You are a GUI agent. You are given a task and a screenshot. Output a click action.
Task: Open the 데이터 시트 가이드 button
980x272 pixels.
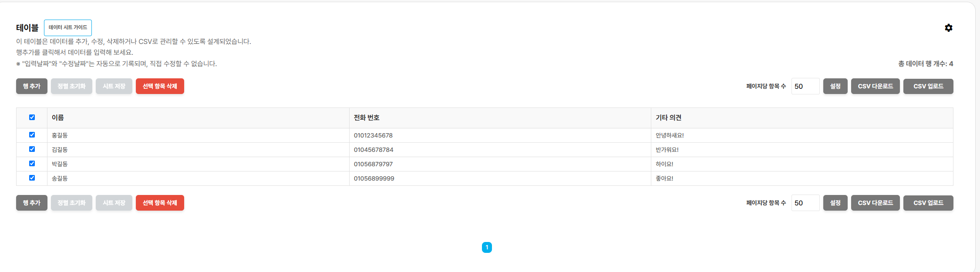(x=68, y=27)
